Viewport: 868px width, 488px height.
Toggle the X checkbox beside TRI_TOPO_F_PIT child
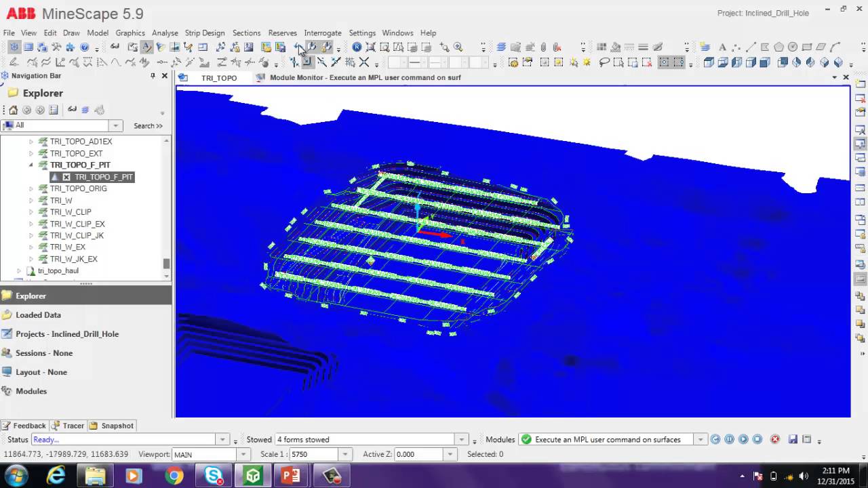pyautogui.click(x=66, y=177)
